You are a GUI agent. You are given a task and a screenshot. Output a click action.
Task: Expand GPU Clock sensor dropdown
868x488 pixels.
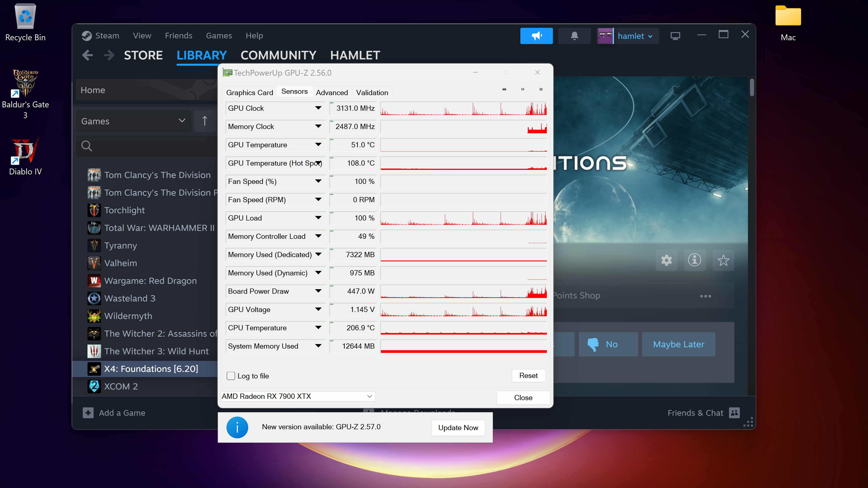[318, 108]
